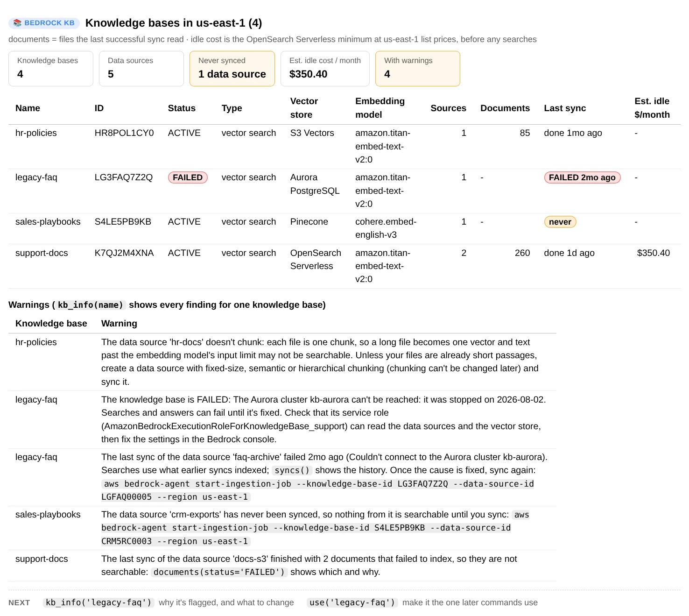Click documents(status='FAILED') code snippet
The height and width of the screenshot is (616, 689).
[219, 572]
